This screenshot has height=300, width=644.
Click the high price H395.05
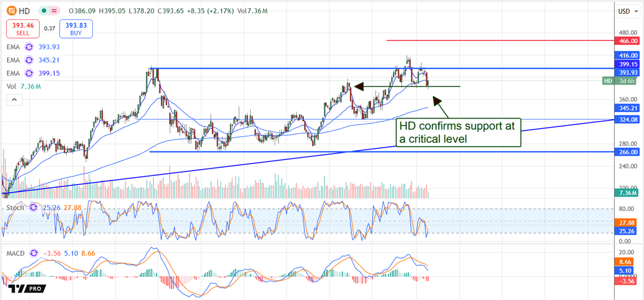tap(112, 11)
